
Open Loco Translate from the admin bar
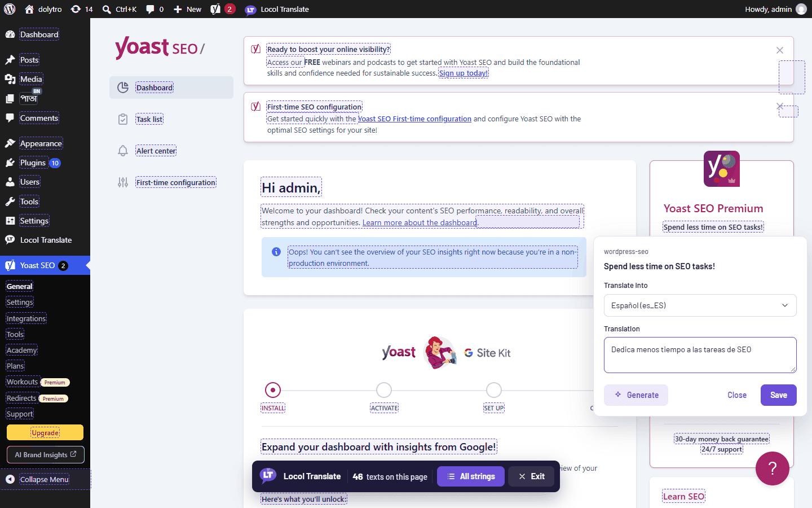point(277,9)
